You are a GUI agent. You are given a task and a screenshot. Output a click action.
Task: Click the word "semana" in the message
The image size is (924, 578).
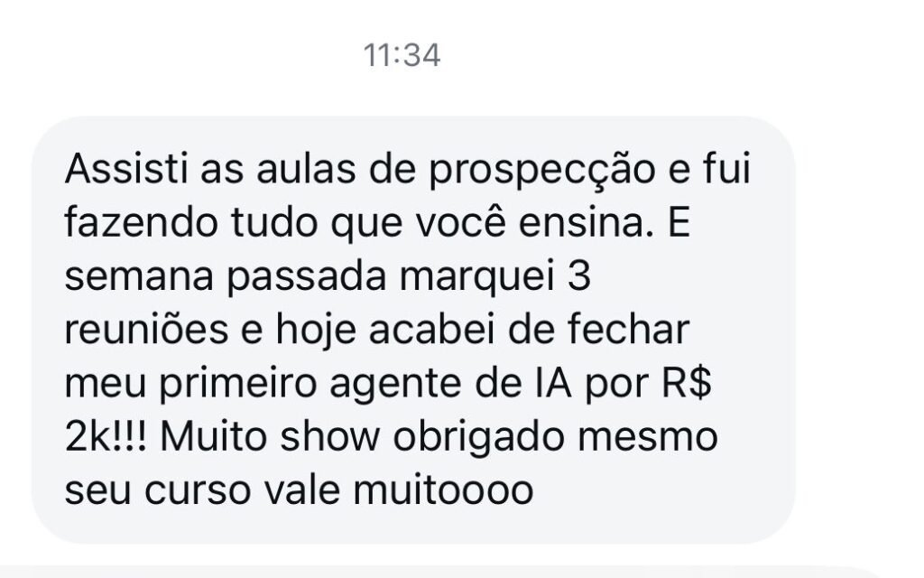point(138,278)
